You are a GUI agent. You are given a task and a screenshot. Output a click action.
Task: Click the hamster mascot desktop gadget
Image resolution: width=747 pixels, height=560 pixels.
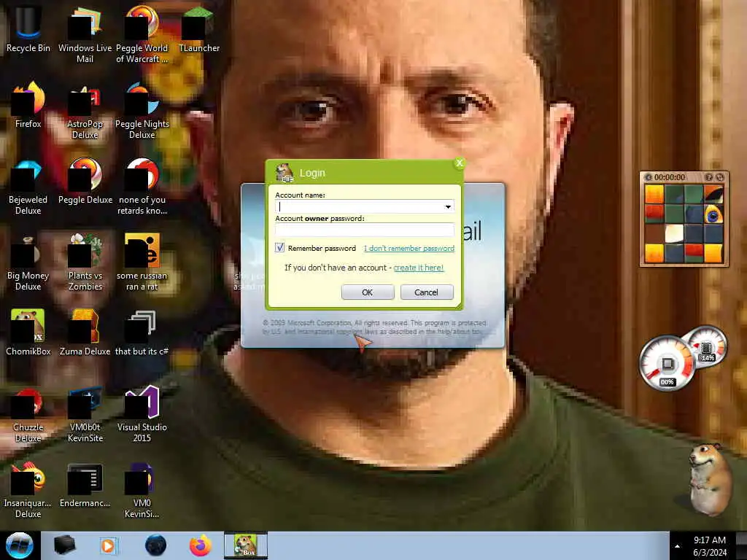coord(711,479)
